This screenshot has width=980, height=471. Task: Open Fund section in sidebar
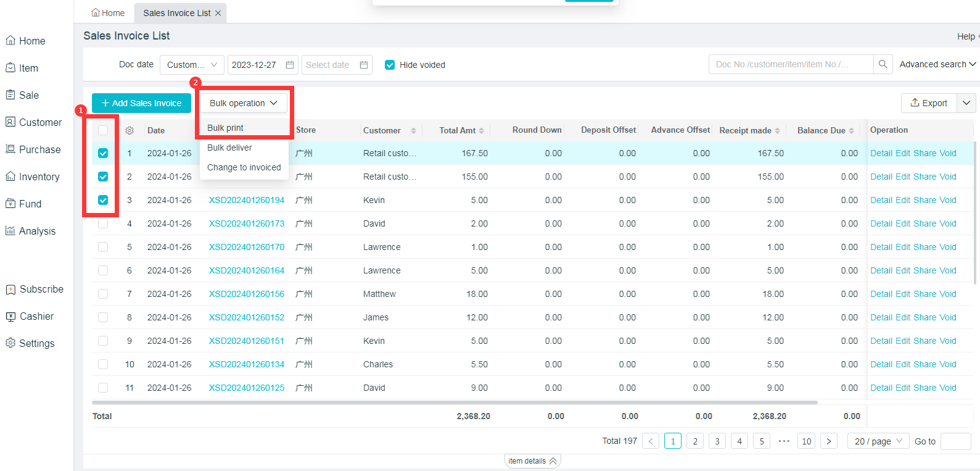pyautogui.click(x=30, y=204)
